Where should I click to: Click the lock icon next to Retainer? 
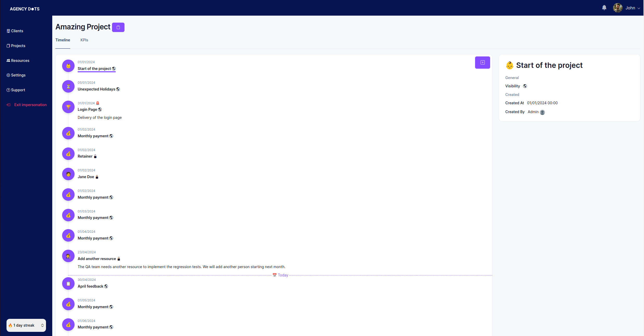(x=95, y=156)
